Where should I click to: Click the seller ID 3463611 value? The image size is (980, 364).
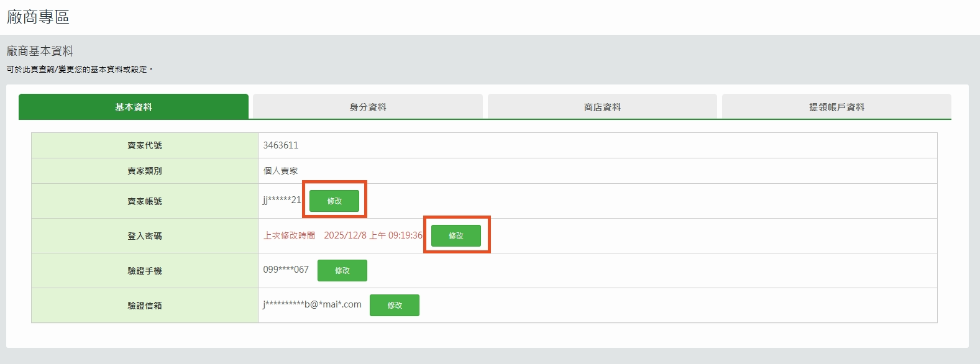click(x=281, y=145)
